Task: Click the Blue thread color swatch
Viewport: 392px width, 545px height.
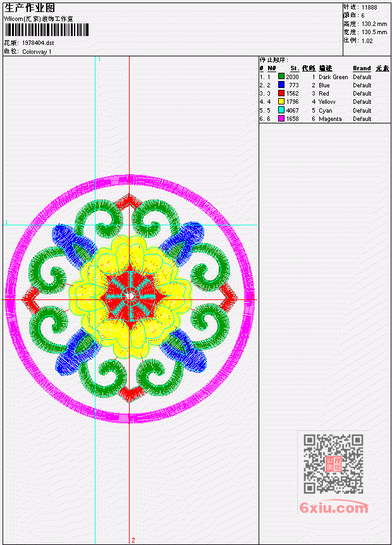Action: click(x=281, y=84)
